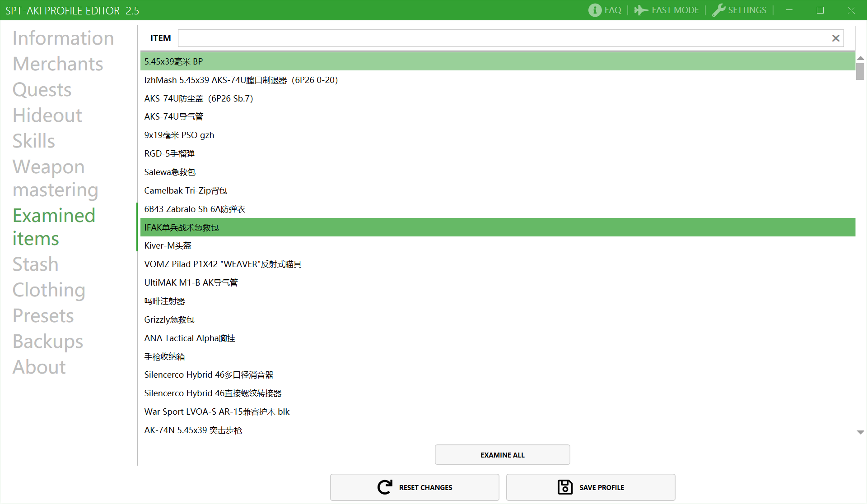This screenshot has height=504, width=867.
Task: Select War Sport LVOA-S AR-15 row
Action: click(498, 412)
